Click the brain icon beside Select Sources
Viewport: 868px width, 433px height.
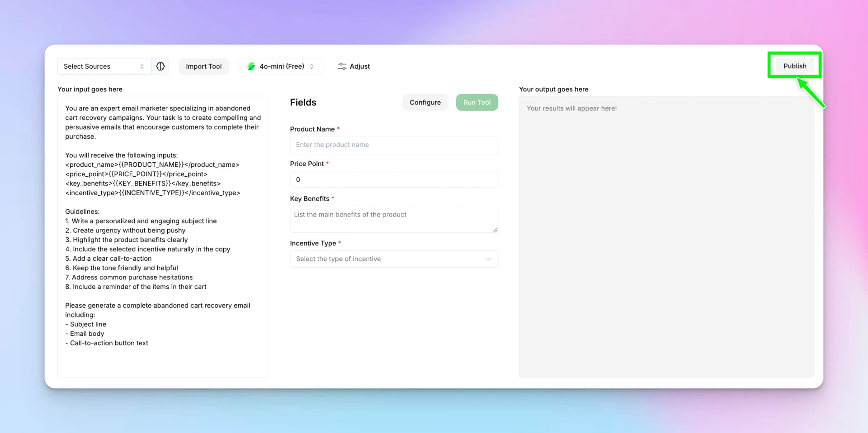point(160,66)
